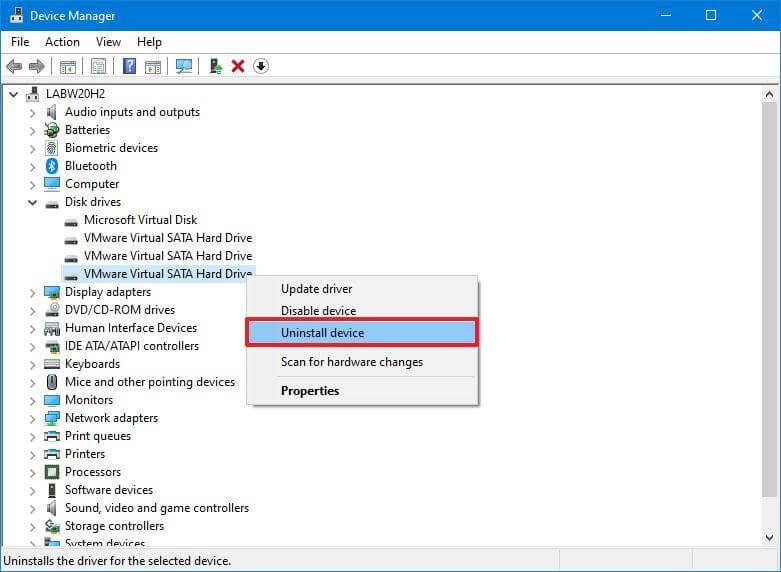Click the Update driver toolbar icon

click(x=215, y=66)
